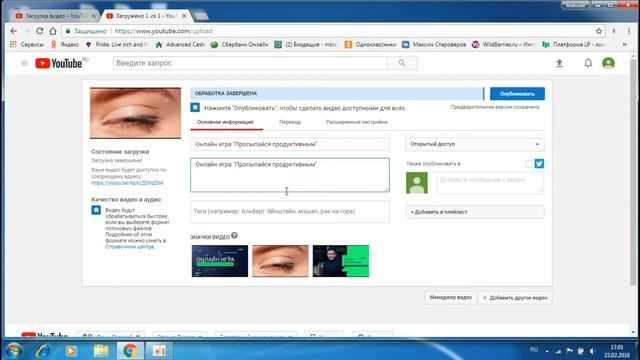Open the Расширенные настройки tab
This screenshot has width=640, height=360.
pos(356,122)
